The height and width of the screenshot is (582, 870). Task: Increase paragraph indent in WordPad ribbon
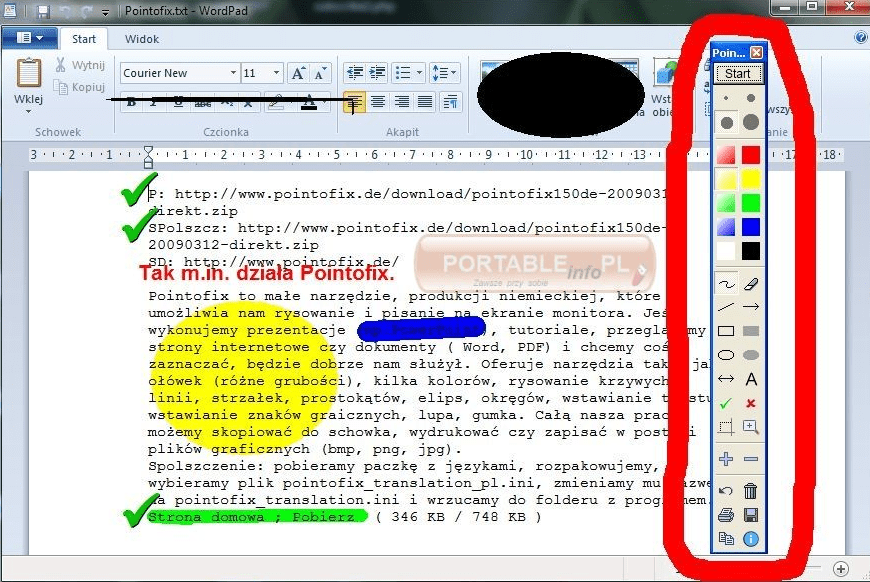coord(377,73)
